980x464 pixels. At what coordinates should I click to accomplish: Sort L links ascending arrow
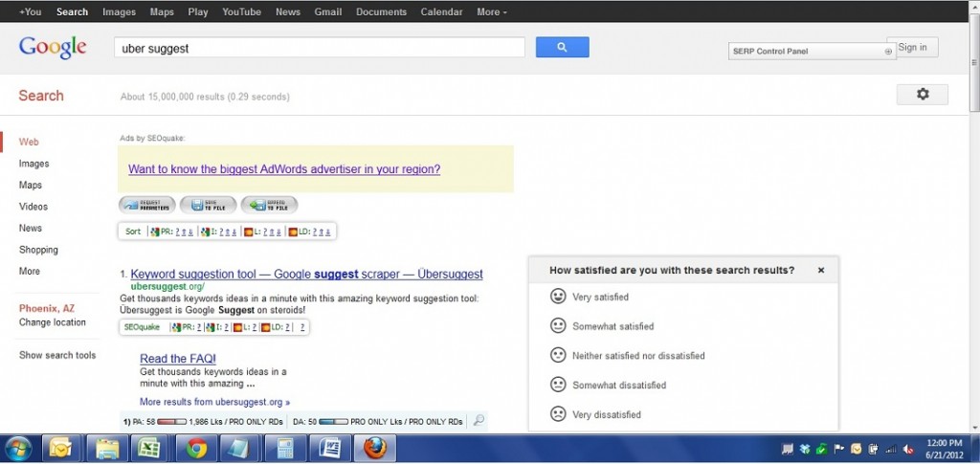tap(271, 232)
